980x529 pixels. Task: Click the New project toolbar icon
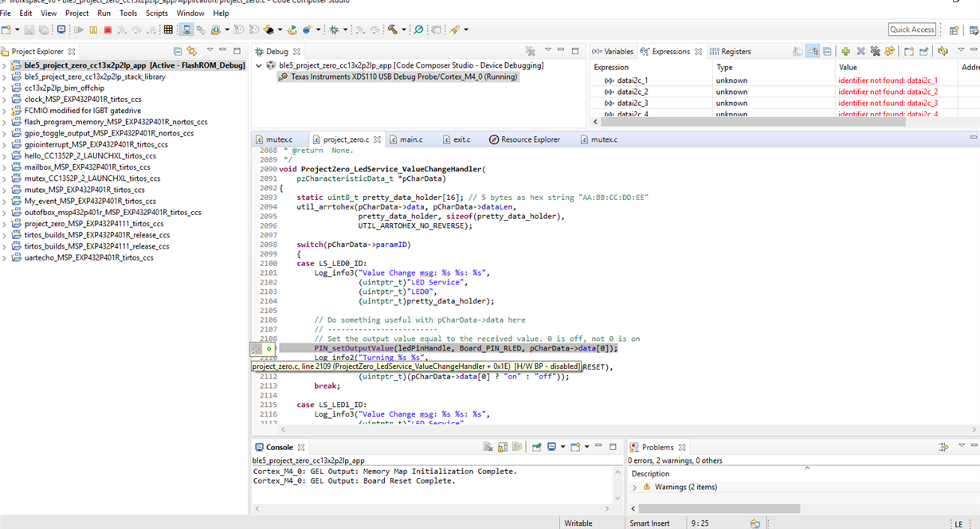(6, 29)
